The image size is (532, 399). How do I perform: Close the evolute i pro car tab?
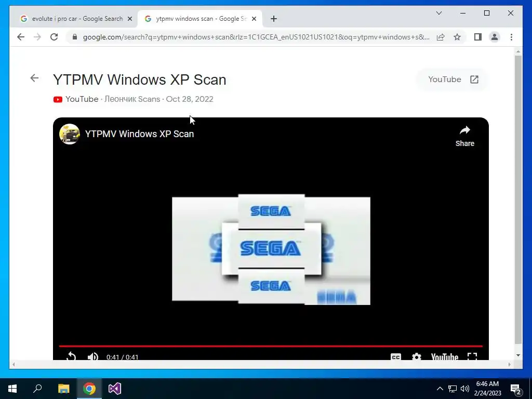point(129,19)
